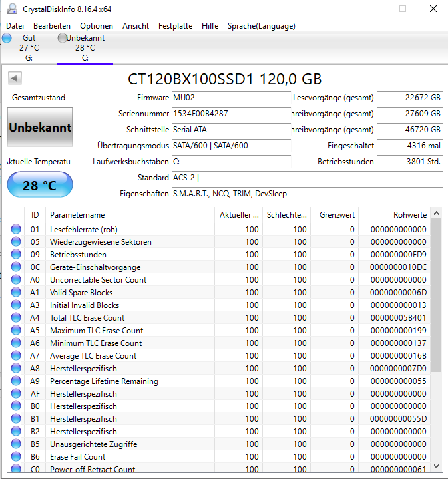Click the previous disk arrow button
This screenshot has width=448, height=479.
[15, 79]
